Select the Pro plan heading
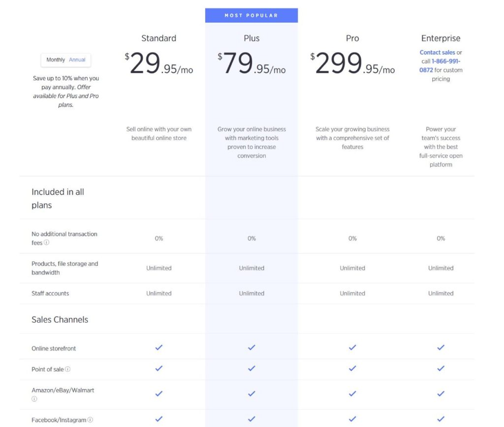This screenshot has width=504, height=427. tap(352, 38)
